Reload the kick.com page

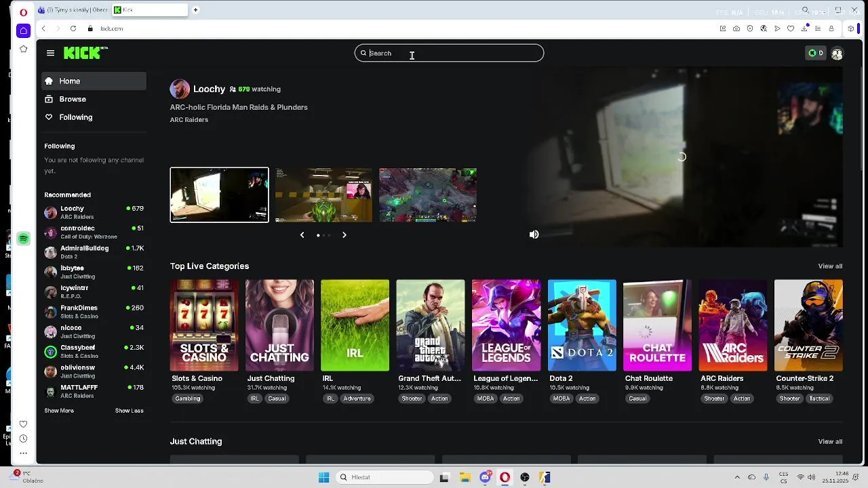pos(73,28)
